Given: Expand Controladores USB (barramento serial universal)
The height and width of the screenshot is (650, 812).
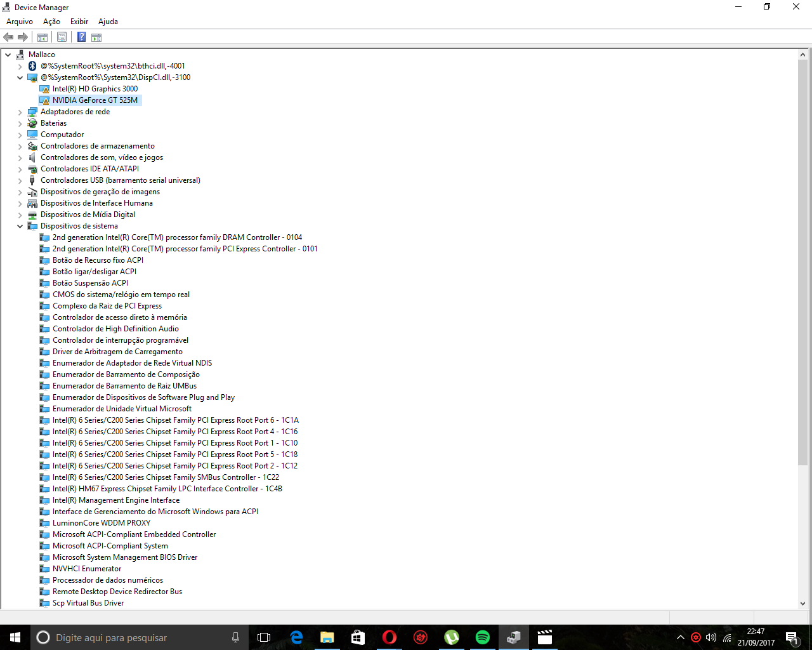Looking at the screenshot, I should (20, 180).
